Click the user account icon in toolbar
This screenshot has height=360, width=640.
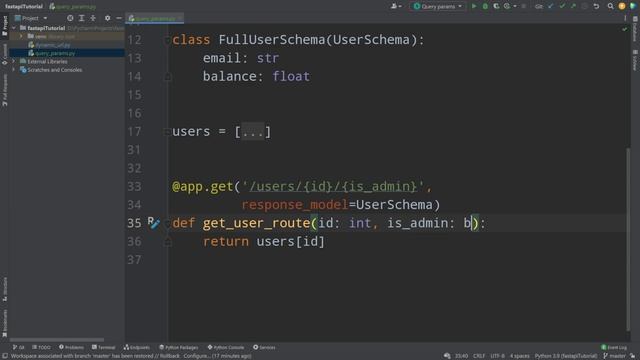(394, 6)
